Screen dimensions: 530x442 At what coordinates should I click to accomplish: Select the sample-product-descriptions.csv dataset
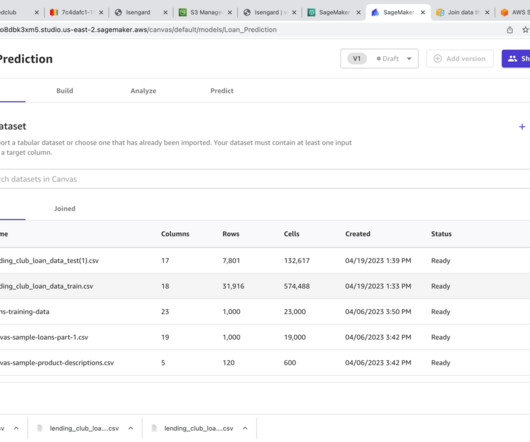click(265, 363)
